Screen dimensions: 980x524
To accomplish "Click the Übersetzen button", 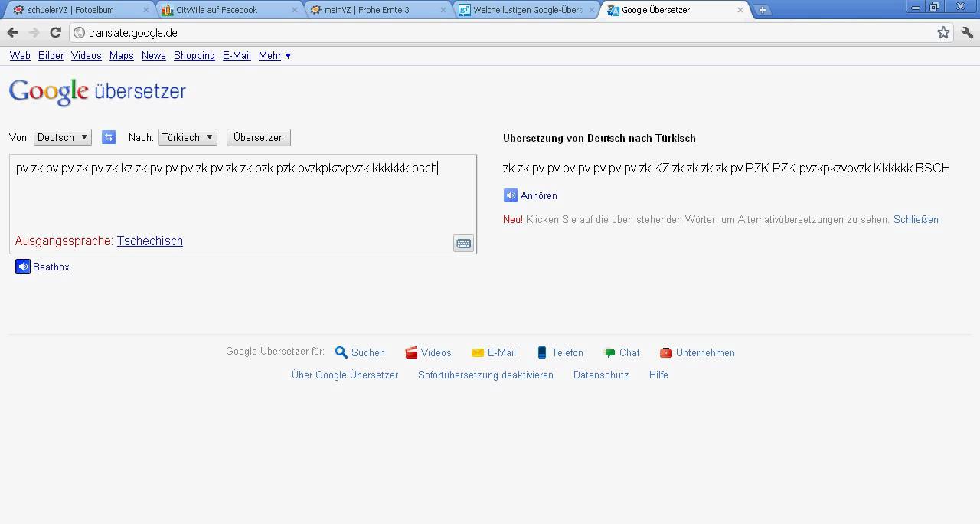I will click(259, 137).
